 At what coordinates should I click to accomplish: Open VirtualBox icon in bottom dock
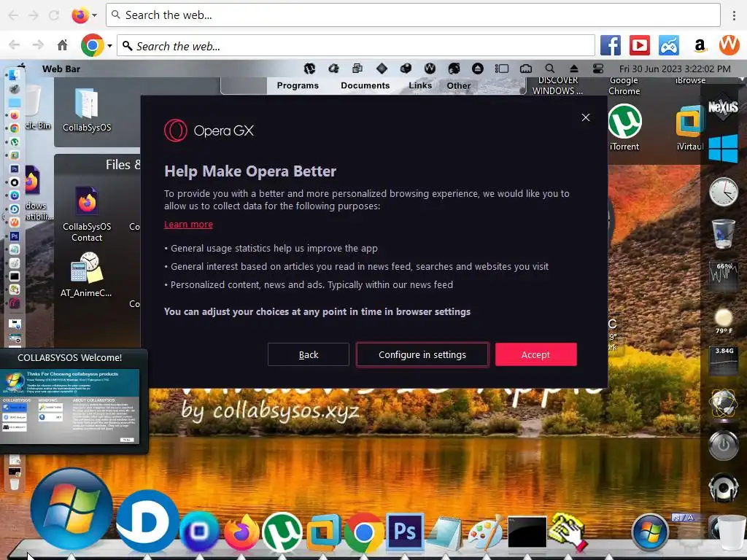click(x=323, y=532)
